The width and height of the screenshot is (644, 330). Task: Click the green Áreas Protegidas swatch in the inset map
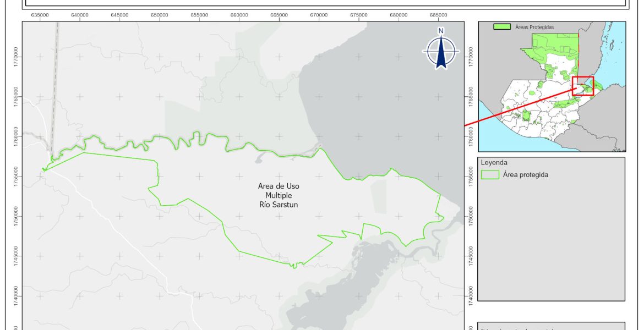coord(501,26)
